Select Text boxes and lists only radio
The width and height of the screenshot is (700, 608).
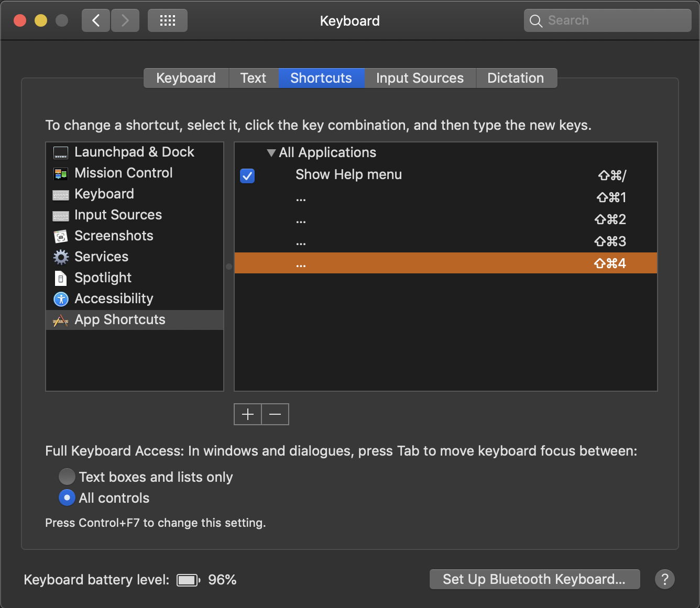[67, 477]
